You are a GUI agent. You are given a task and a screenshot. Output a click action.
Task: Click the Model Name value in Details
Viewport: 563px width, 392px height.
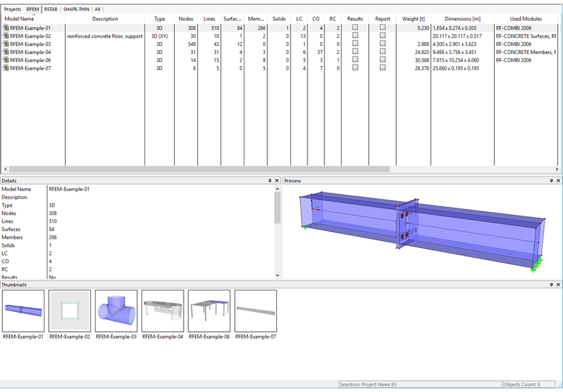click(x=70, y=189)
